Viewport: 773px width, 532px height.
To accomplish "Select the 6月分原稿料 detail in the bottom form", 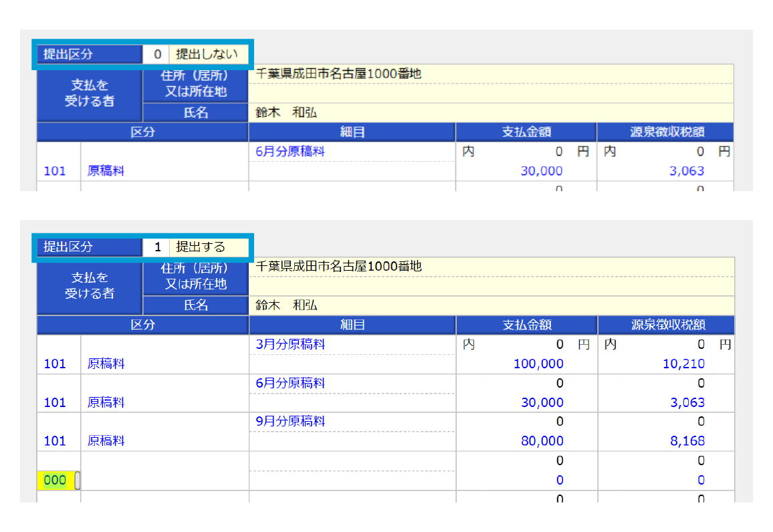I will (x=290, y=383).
